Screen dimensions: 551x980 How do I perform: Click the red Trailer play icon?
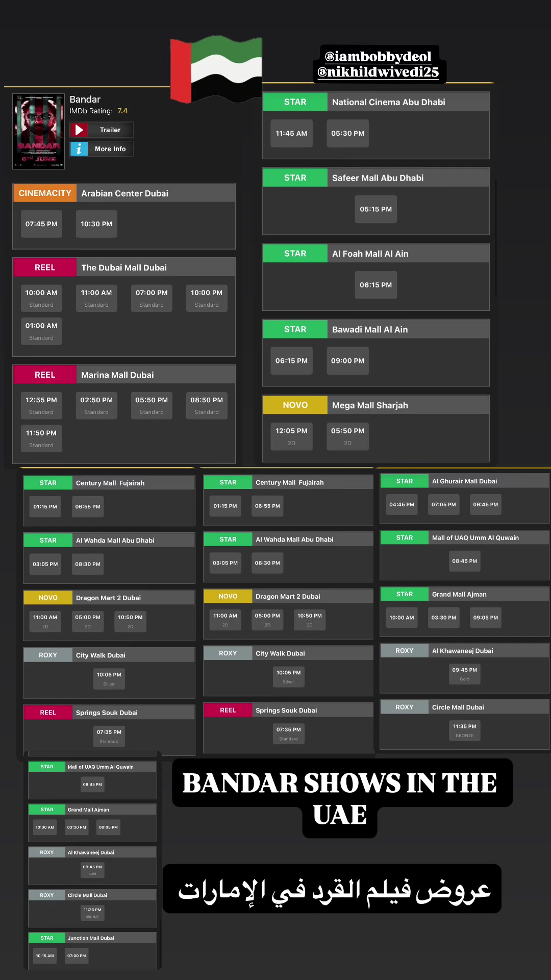point(79,130)
